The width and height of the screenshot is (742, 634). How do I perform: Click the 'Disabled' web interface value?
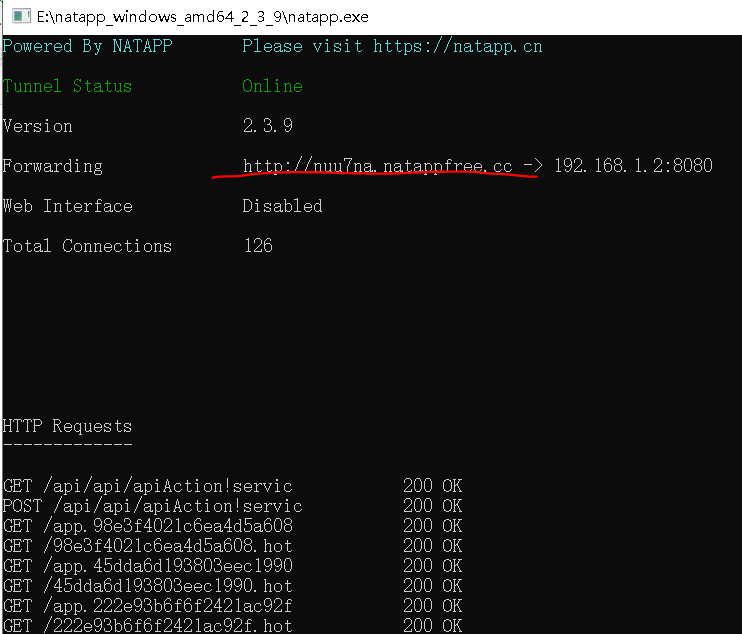click(x=283, y=206)
